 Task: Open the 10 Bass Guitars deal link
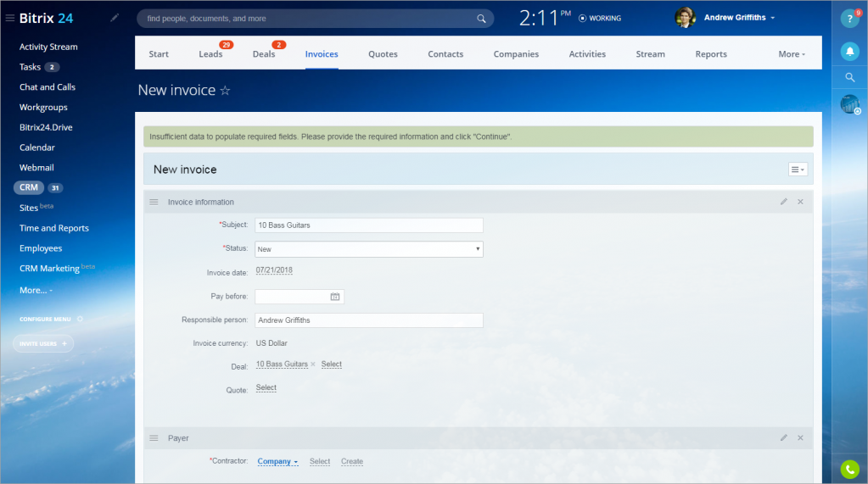click(282, 364)
